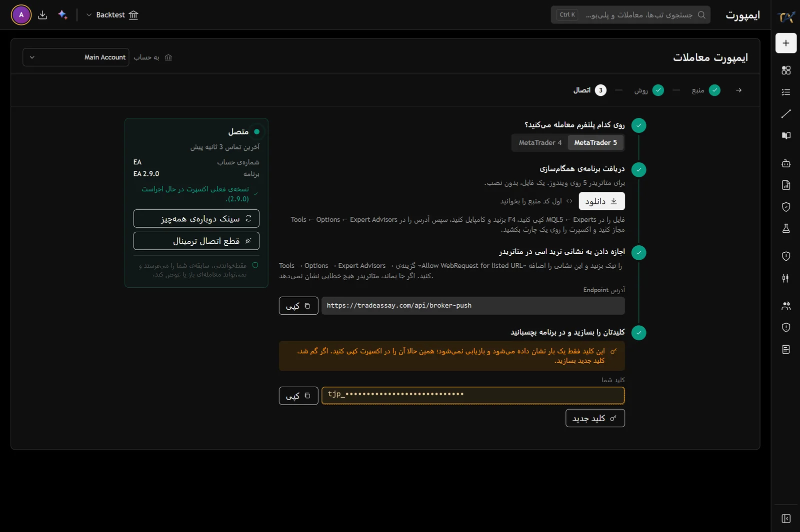The image size is (800, 532).
Task: Open the user avatar A menu
Action: tap(21, 15)
